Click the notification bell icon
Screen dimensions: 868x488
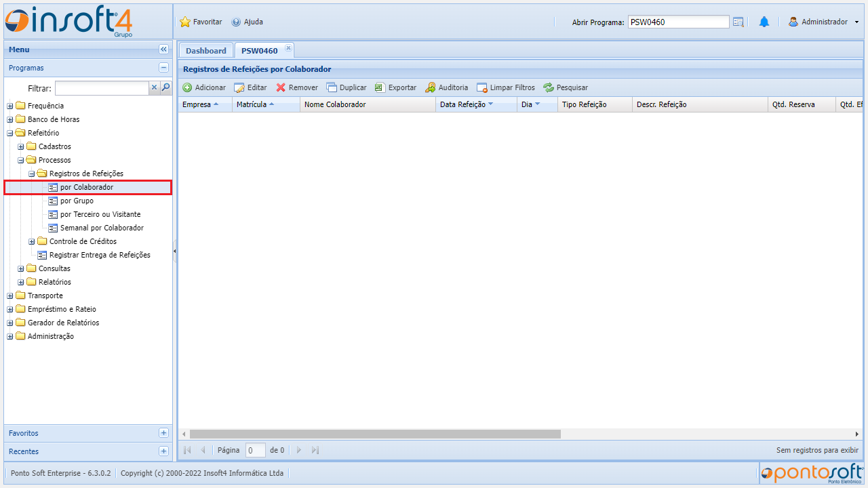tap(764, 22)
